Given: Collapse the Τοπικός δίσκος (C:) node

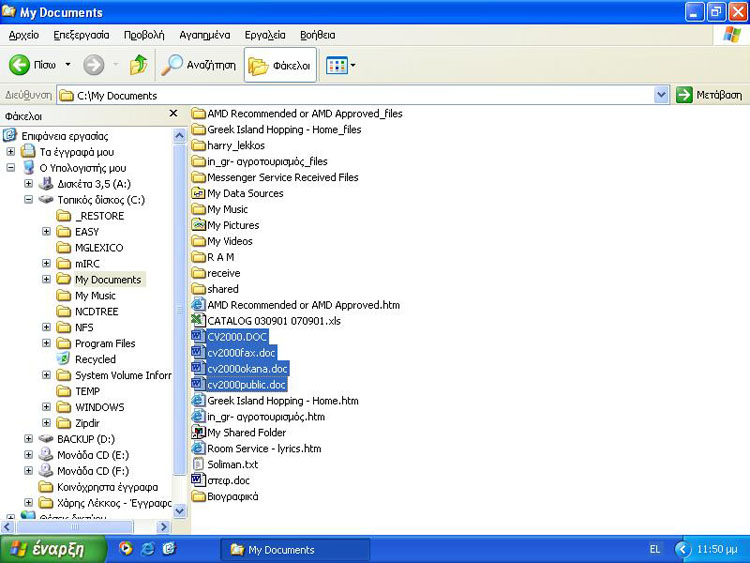Looking at the screenshot, I should pyautogui.click(x=28, y=200).
